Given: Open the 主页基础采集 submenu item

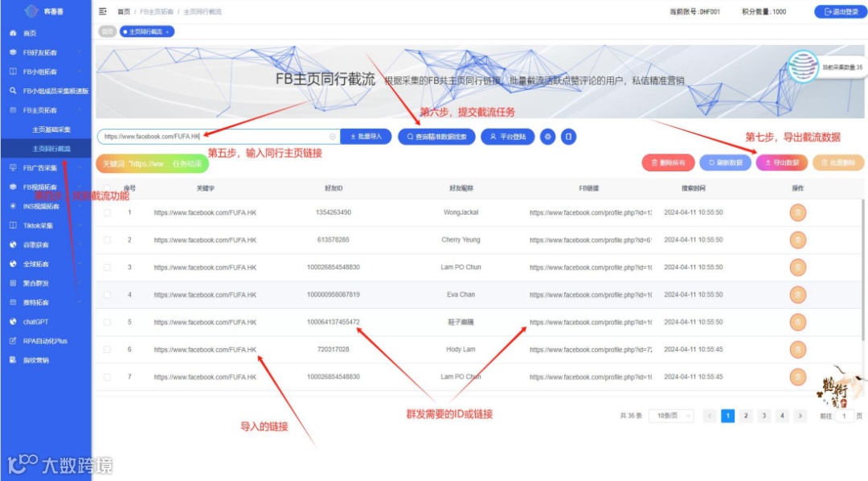Looking at the screenshot, I should [x=51, y=129].
